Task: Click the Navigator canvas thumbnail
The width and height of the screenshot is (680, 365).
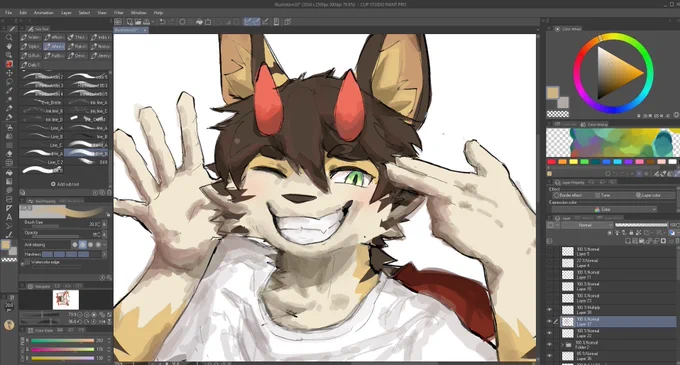Action: (x=65, y=300)
